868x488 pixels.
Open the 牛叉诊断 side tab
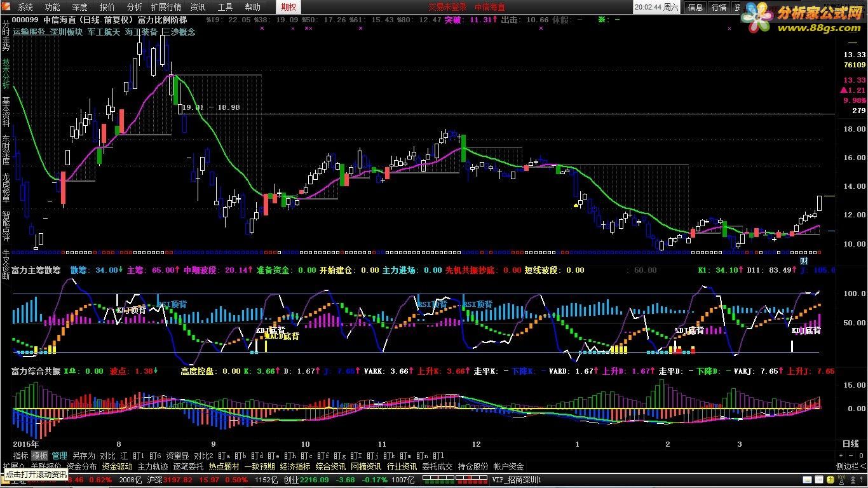pos(6,264)
